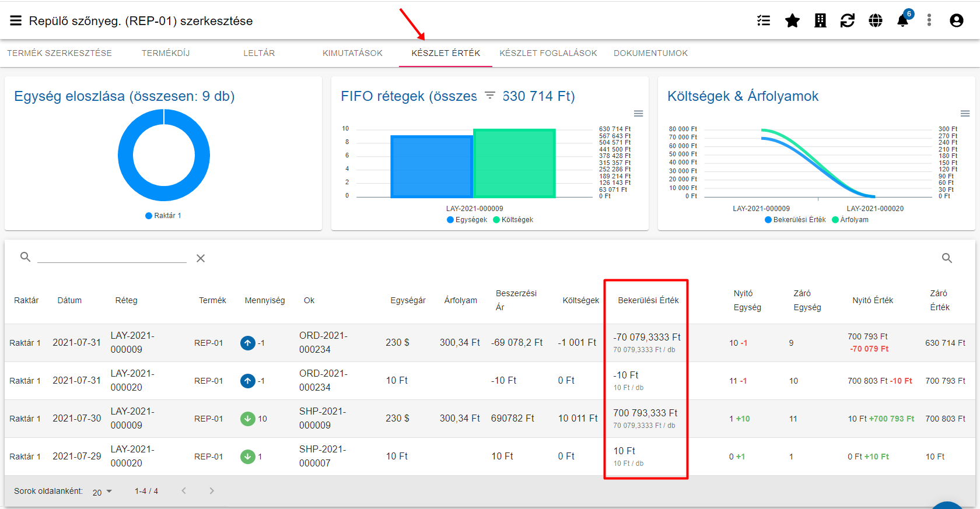Viewport: 980px width, 509px height.
Task: Sort by Mennyiség column header
Action: (265, 300)
